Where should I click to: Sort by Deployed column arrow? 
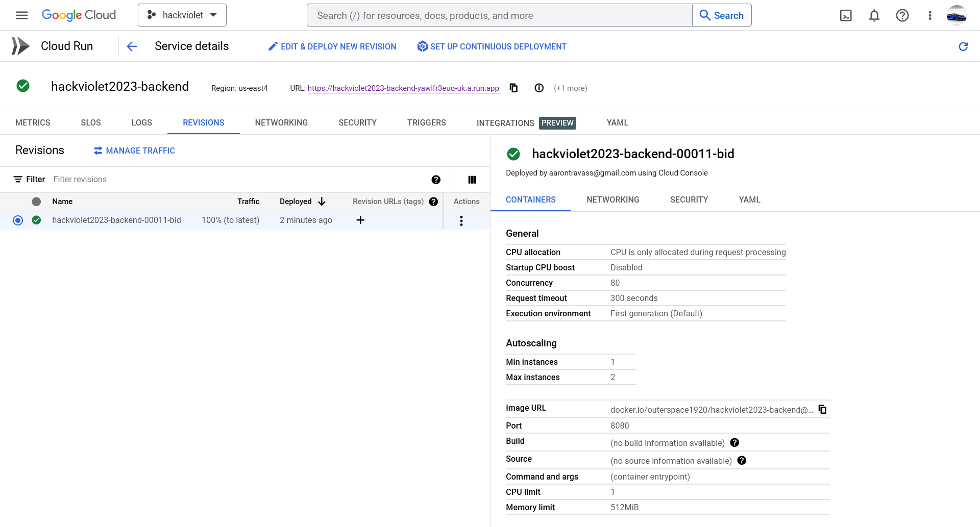[322, 202]
